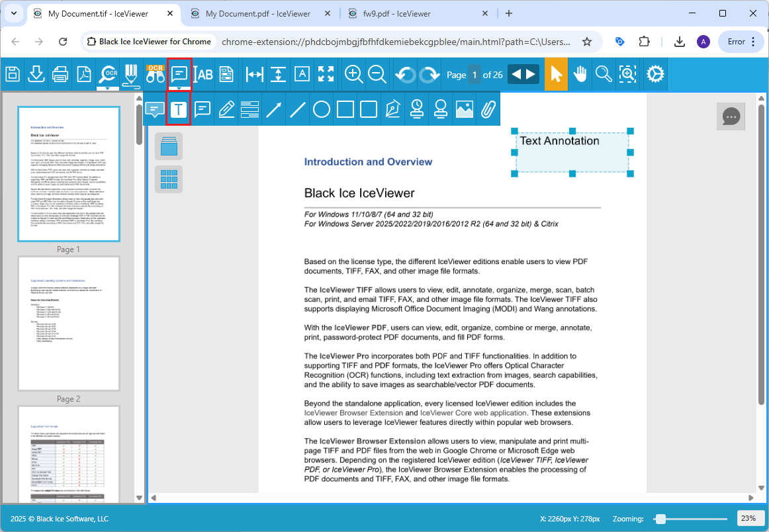This screenshot has width=769, height=532.
Task: Select the Page 1 thumbnail
Action: point(69,174)
